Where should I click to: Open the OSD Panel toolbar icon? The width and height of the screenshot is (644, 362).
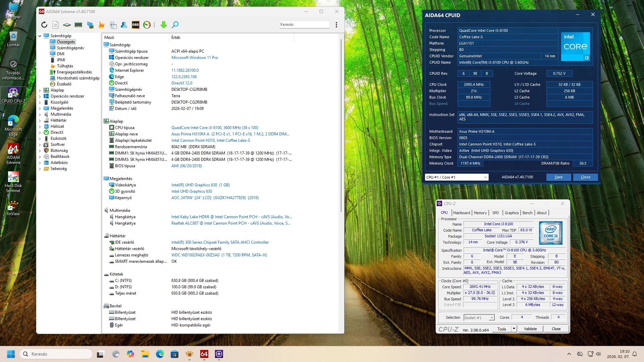point(136,24)
